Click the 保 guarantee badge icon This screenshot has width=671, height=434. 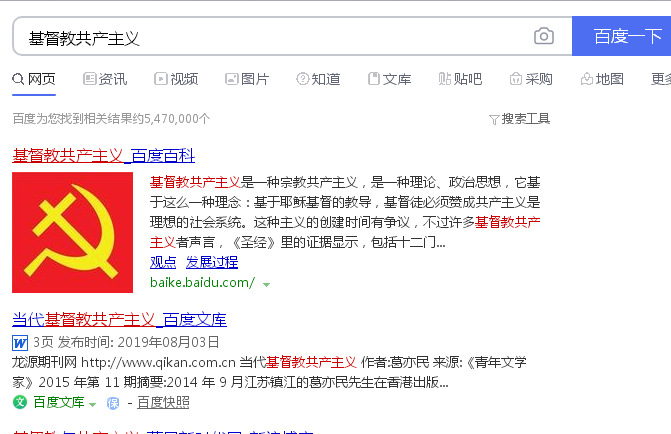point(113,403)
